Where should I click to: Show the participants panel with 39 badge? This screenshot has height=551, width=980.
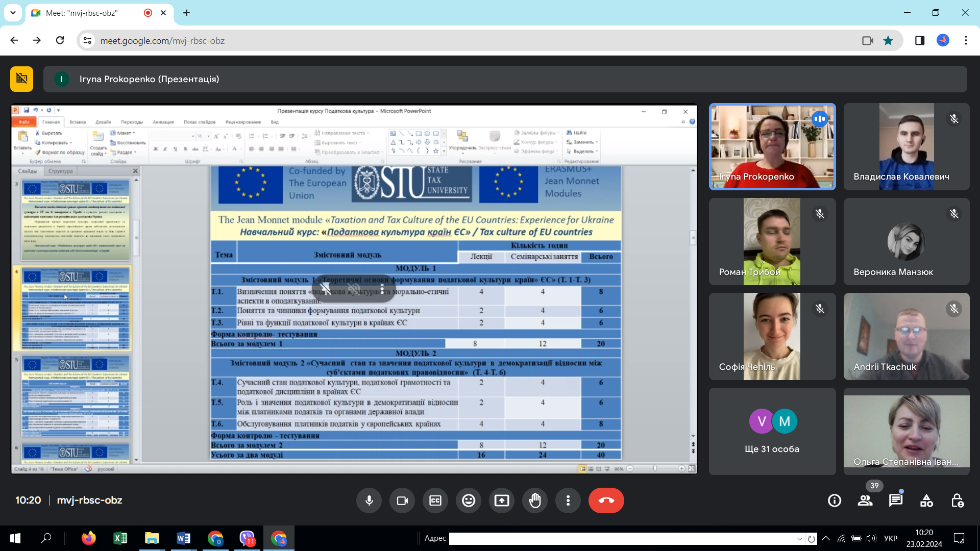pyautogui.click(x=865, y=500)
